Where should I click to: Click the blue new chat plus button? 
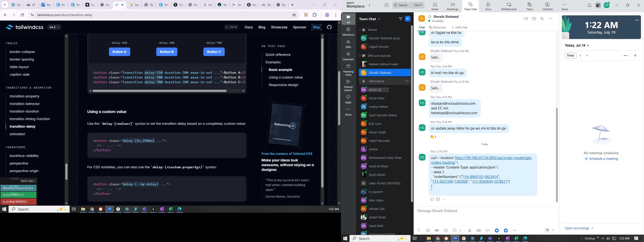[407, 19]
